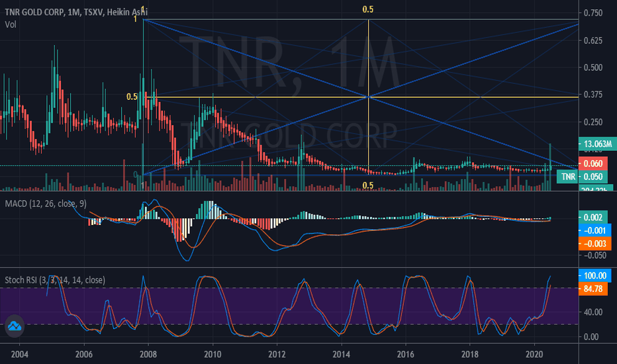Click the red 0.060 price label
Screen dimensions: 617x364
(593, 163)
